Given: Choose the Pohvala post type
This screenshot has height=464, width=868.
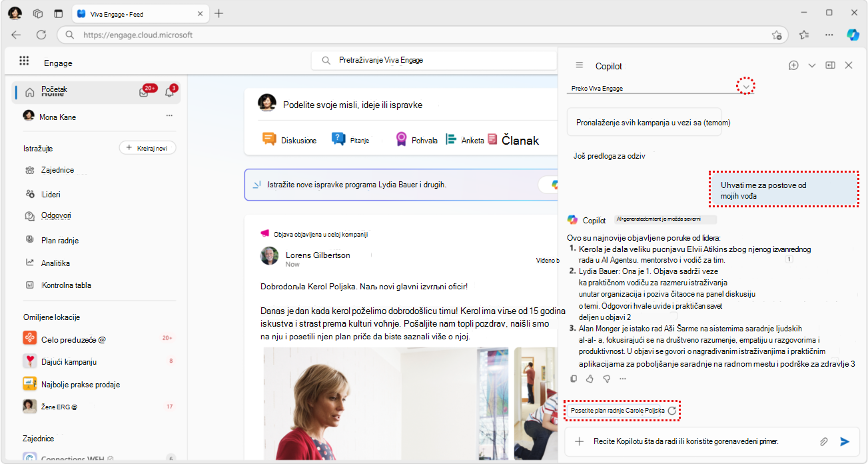Looking at the screenshot, I should tap(416, 140).
